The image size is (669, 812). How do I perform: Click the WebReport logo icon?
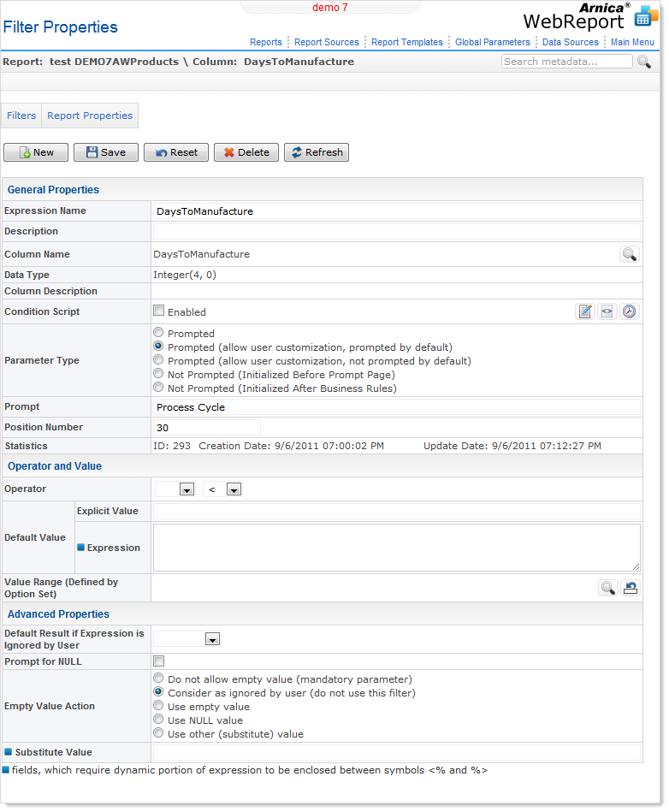(x=646, y=16)
